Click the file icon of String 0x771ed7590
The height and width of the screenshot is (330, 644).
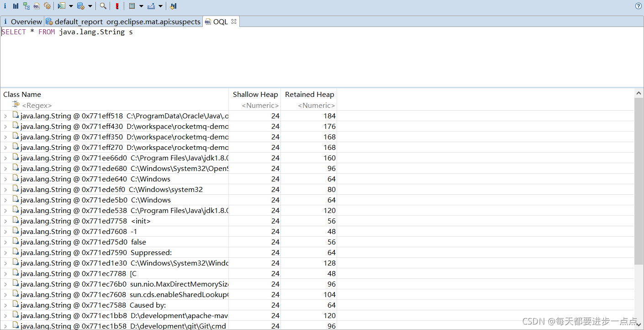(16, 252)
